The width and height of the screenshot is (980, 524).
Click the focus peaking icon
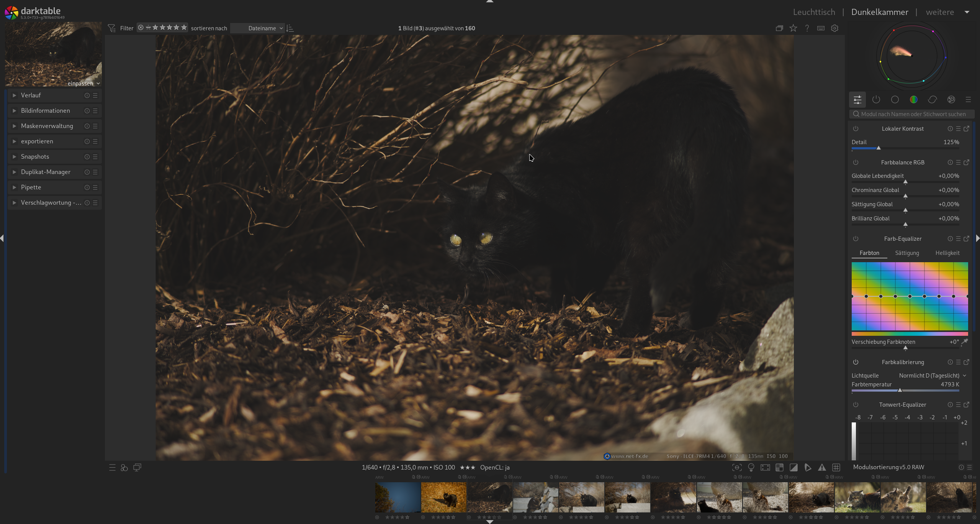(737, 467)
